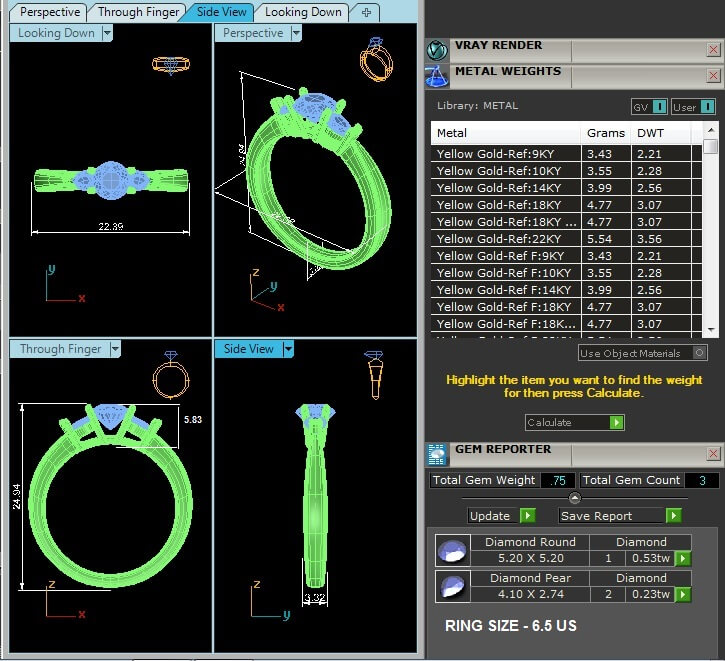This screenshot has width=725, height=661.
Task: Click green arrow on 0.23tw diamond row
Action: [684, 595]
